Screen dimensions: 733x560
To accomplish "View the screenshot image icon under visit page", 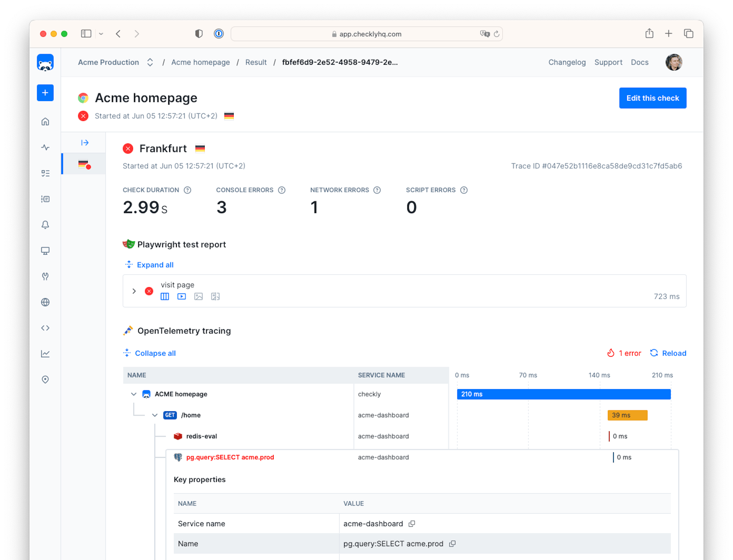I will [198, 296].
